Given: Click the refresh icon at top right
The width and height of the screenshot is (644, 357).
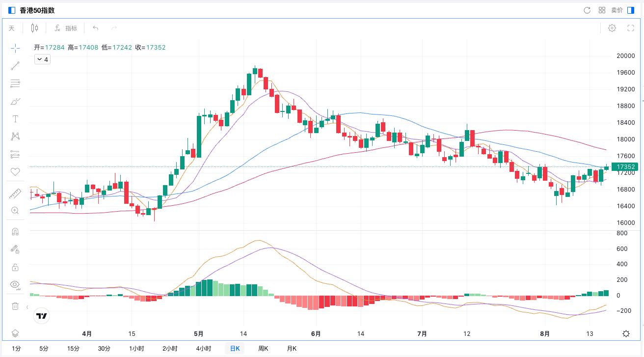Looking at the screenshot, I should pos(587,10).
